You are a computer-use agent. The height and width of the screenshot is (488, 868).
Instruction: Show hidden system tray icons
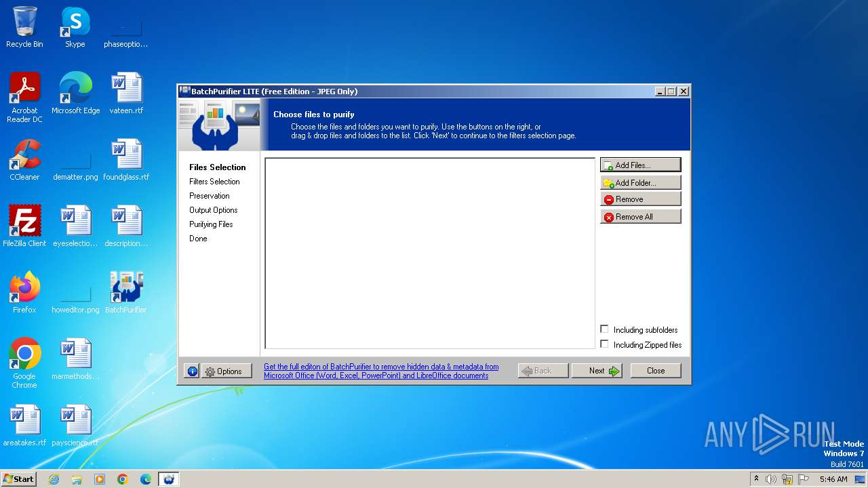pyautogui.click(x=756, y=479)
